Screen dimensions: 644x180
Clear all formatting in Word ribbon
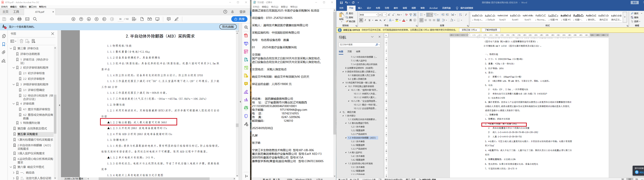pos(406,15)
